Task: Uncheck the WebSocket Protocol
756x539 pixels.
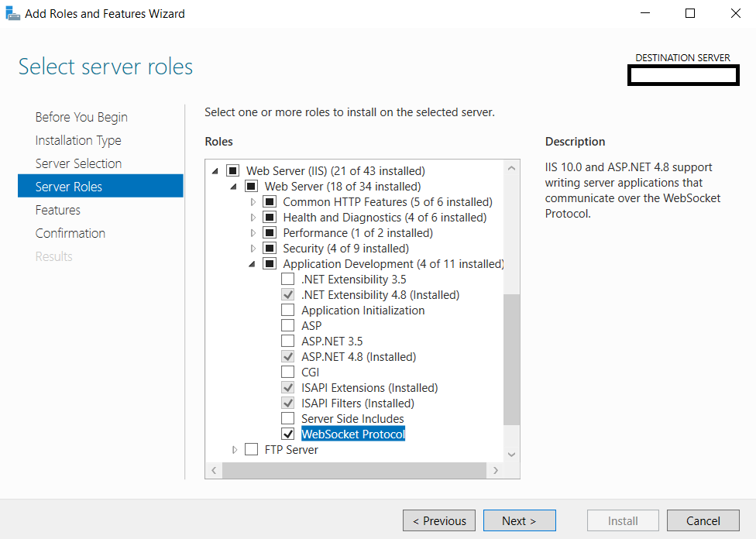Action: 288,434
